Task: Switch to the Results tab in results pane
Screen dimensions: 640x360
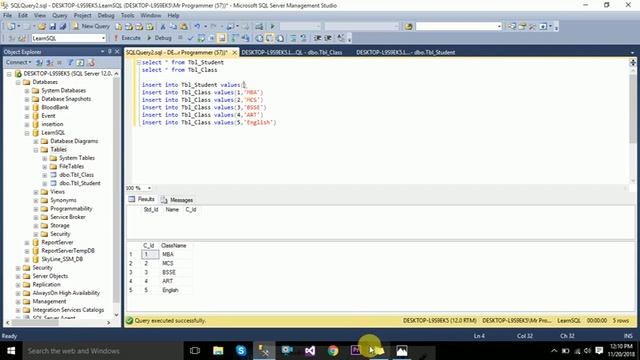Action: click(142, 199)
